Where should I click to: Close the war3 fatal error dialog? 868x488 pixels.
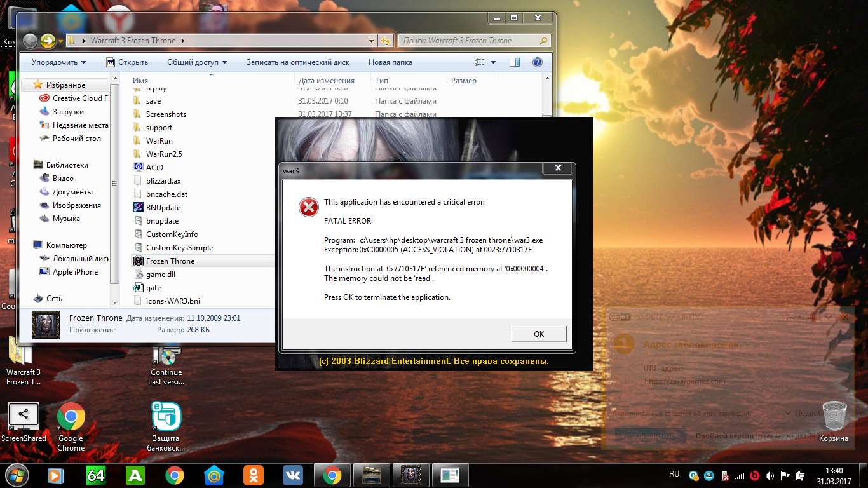558,168
